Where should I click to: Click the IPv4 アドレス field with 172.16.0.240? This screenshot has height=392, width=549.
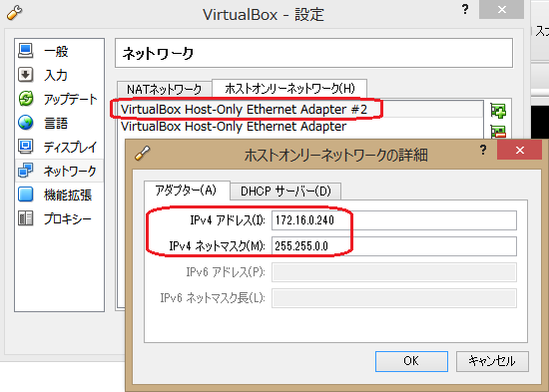click(x=394, y=220)
